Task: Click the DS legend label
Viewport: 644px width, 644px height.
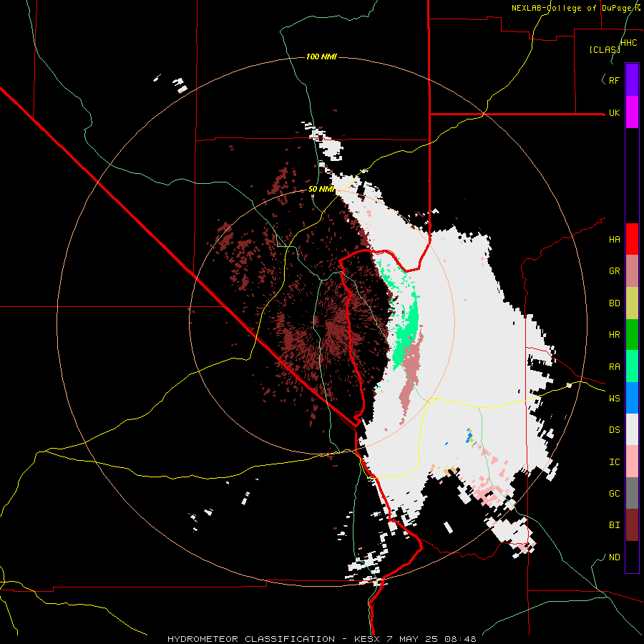Action: pos(614,429)
